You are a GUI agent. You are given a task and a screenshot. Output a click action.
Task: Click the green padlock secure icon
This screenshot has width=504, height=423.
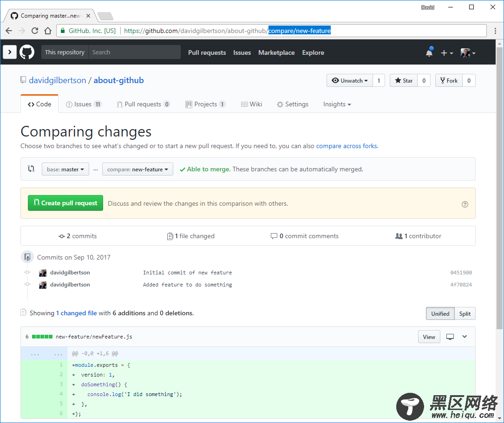pos(63,31)
